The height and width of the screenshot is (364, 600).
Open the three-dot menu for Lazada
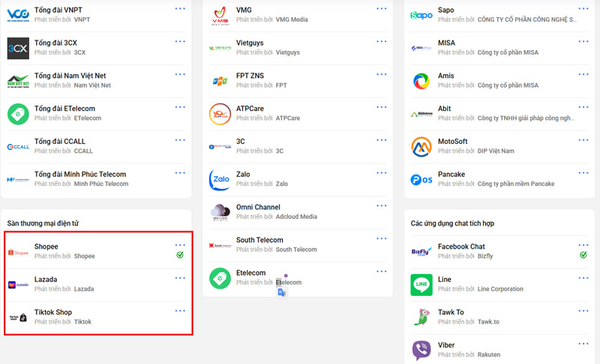point(180,278)
